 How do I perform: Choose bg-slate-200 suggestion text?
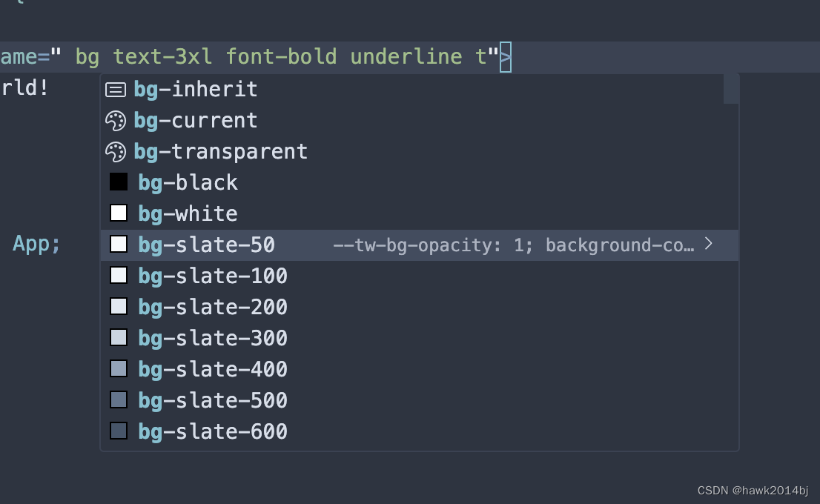(213, 307)
